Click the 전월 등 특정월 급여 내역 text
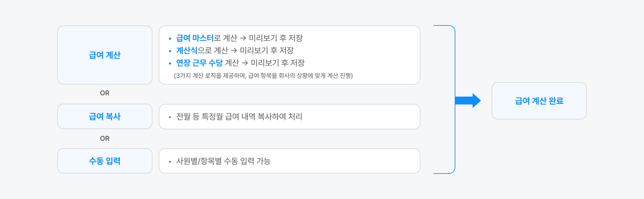Viewport: 644px width, 199px height. 239,117
